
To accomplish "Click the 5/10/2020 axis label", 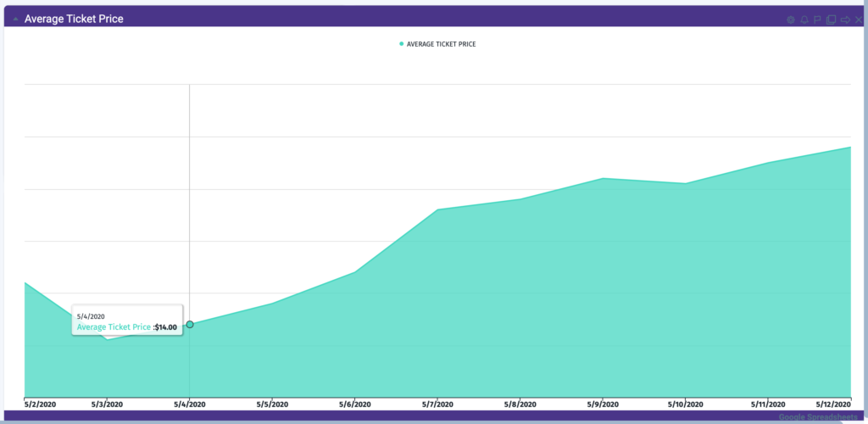I will tap(685, 404).
